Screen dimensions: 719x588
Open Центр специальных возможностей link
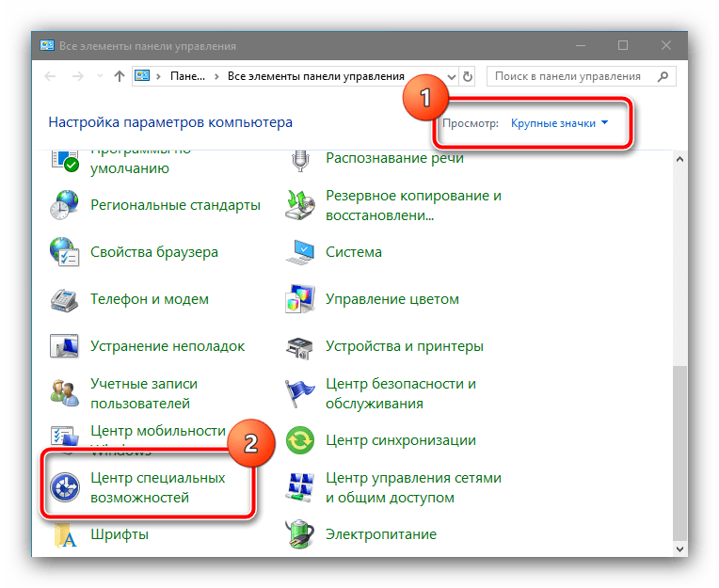tap(158, 487)
